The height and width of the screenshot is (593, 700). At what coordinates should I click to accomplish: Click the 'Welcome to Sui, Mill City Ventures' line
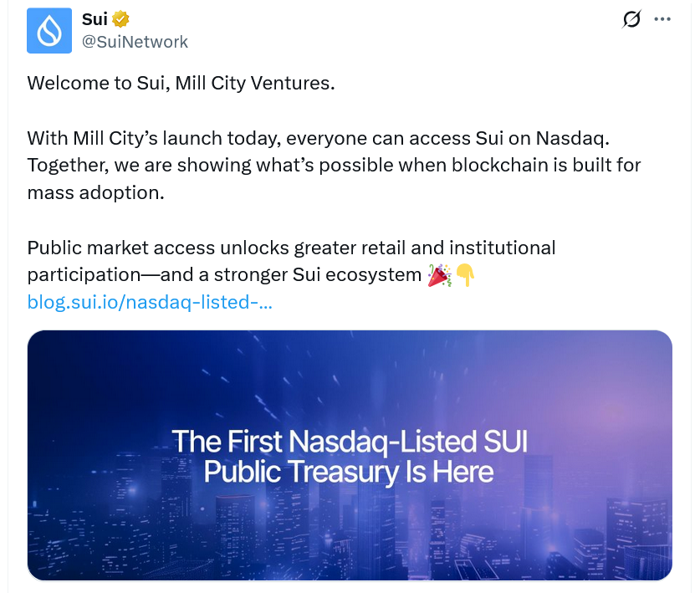pos(181,84)
